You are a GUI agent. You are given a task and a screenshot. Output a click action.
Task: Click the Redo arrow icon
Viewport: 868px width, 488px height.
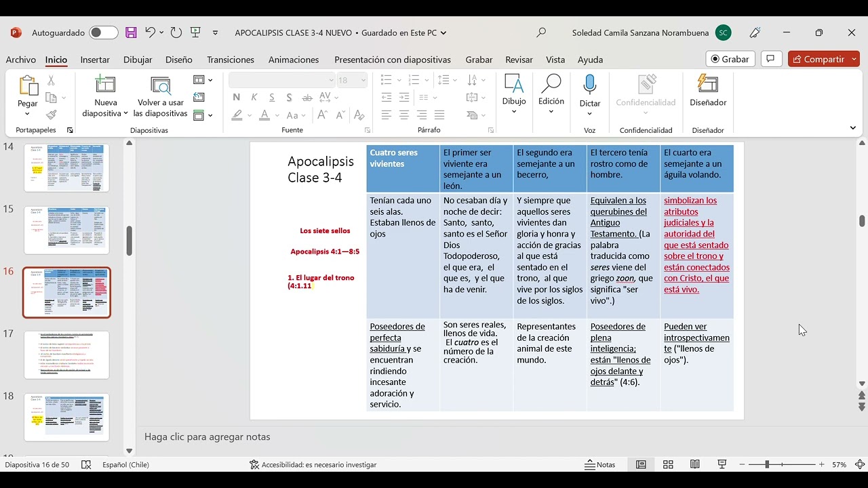click(x=176, y=33)
